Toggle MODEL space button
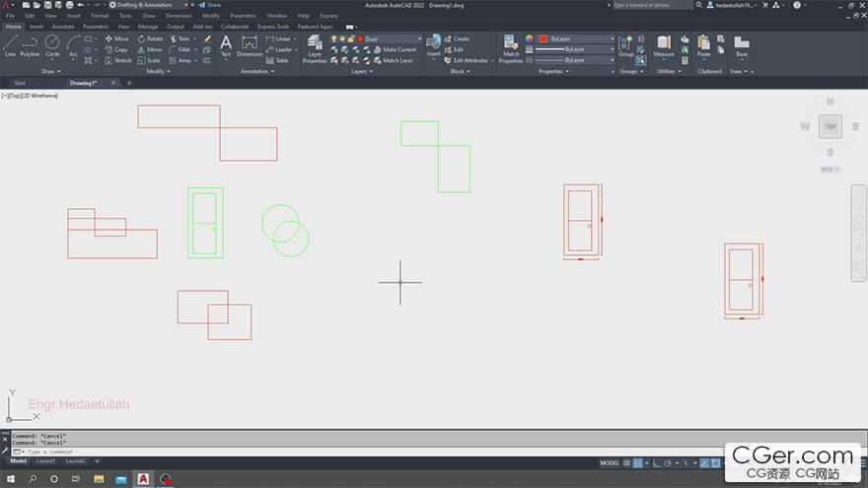Screen dimensions: 868x488 pos(610,463)
